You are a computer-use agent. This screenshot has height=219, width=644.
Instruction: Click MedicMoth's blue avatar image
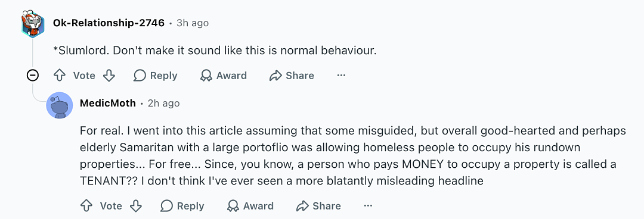tap(60, 105)
